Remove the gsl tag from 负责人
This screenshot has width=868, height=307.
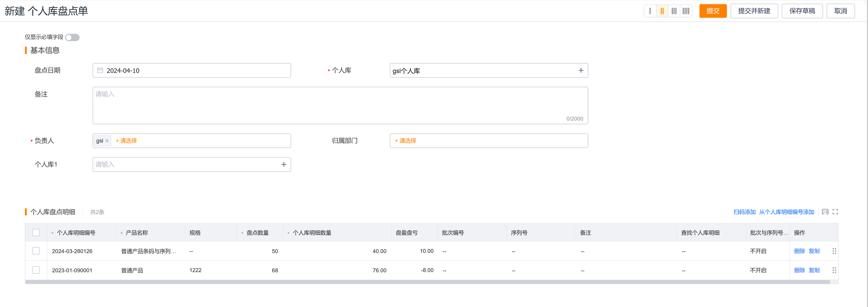click(x=107, y=141)
